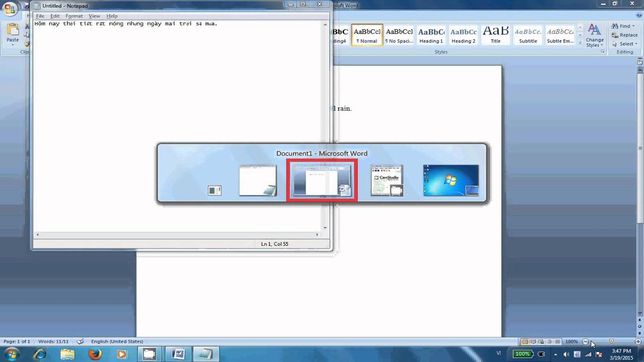Viewport: 644px width, 362px height.
Task: Switch to Full Screen Reading view
Action: 533,342
